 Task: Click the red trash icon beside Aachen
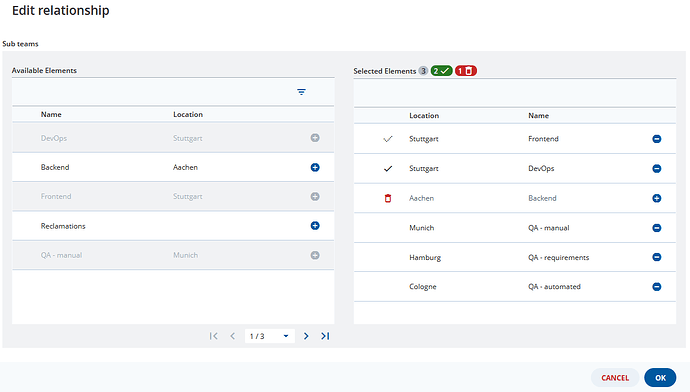click(388, 198)
